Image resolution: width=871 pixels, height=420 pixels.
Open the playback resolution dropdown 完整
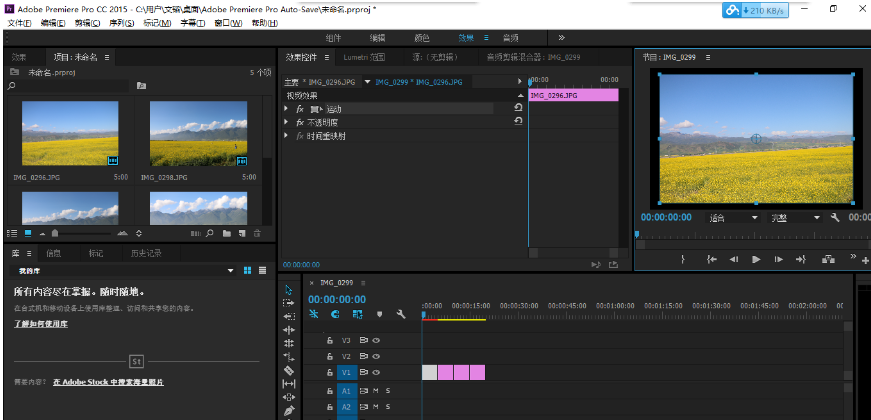pyautogui.click(x=794, y=218)
